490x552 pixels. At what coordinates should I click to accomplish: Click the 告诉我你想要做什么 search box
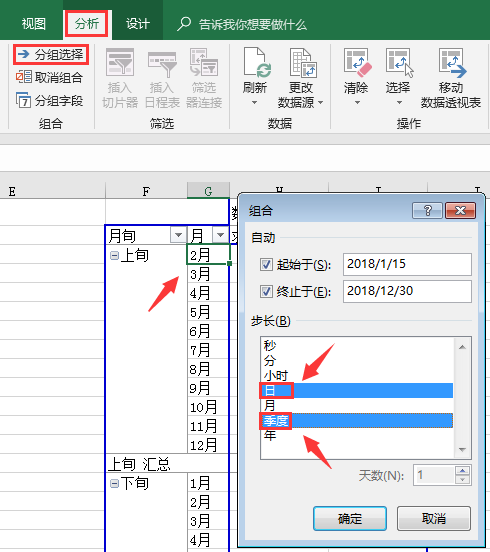252,24
